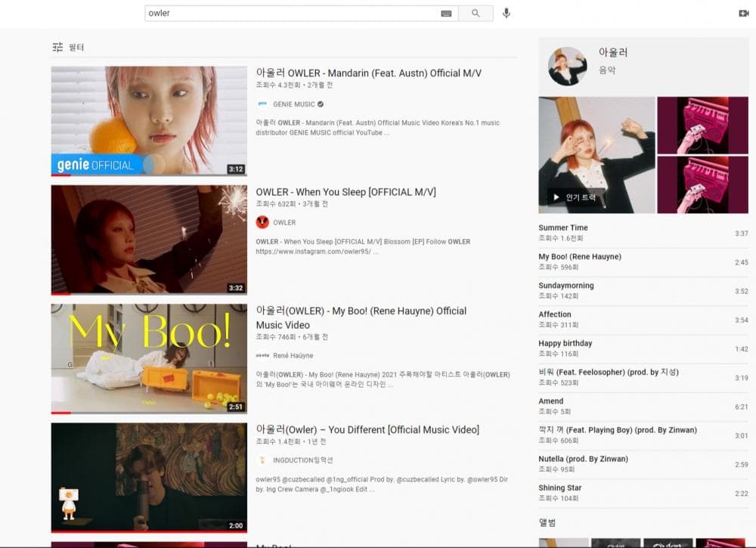Play the Affection track
This screenshot has width=756, height=548.
[x=643, y=320]
